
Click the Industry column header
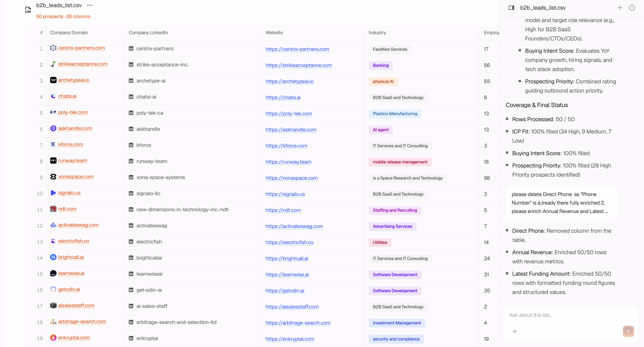pos(377,32)
